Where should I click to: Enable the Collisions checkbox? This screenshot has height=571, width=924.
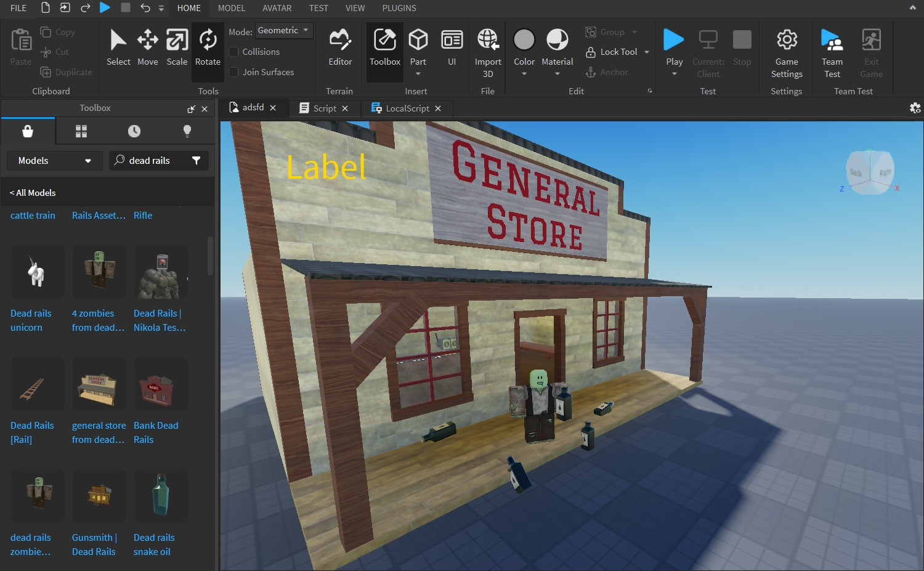pyautogui.click(x=234, y=52)
